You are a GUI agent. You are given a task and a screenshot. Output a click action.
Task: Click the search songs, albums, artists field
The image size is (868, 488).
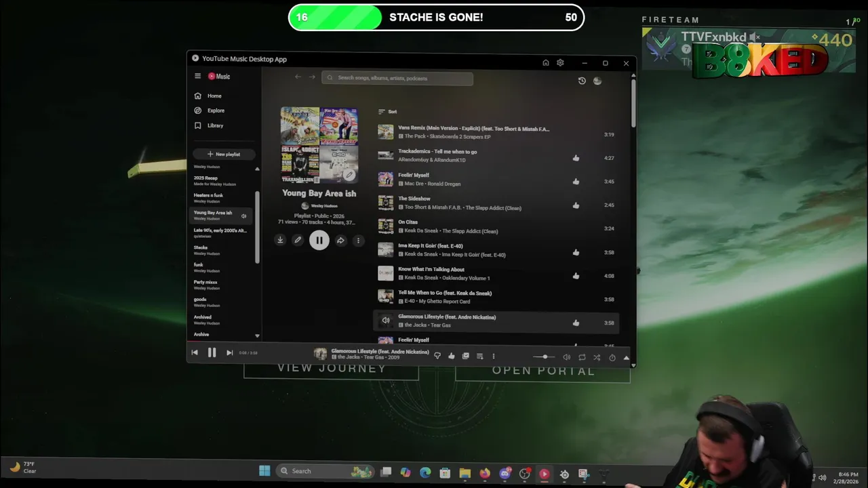pyautogui.click(x=397, y=78)
